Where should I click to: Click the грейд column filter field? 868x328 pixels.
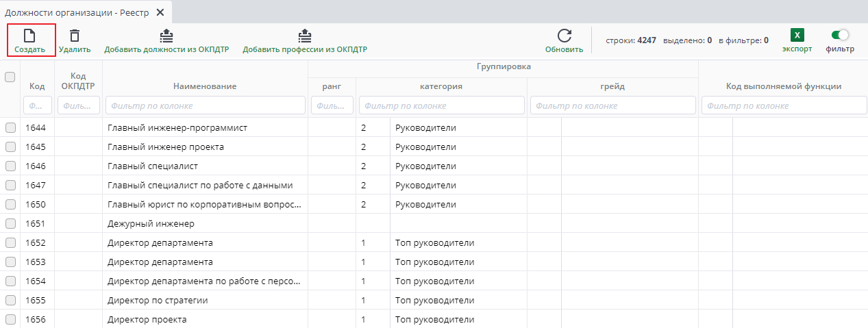pyautogui.click(x=612, y=105)
